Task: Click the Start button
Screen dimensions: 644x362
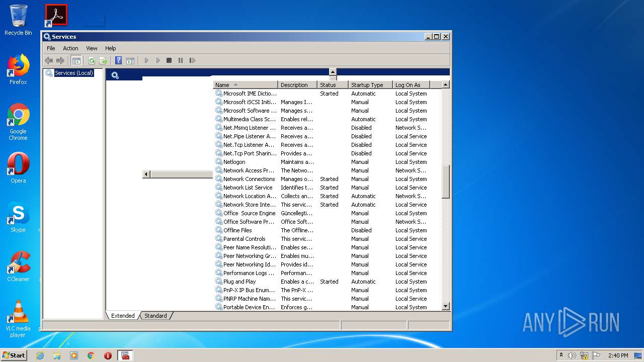Action: 14,355
